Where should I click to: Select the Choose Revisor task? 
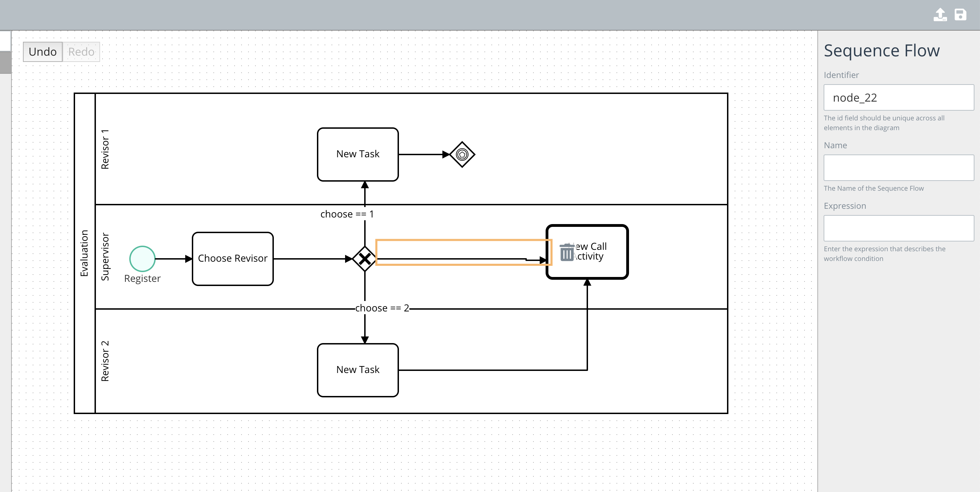232,259
